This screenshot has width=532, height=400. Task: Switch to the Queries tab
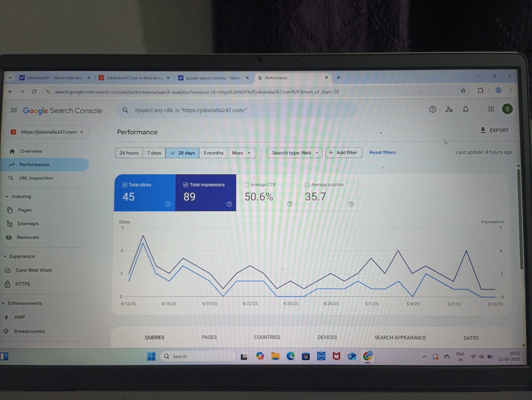155,337
